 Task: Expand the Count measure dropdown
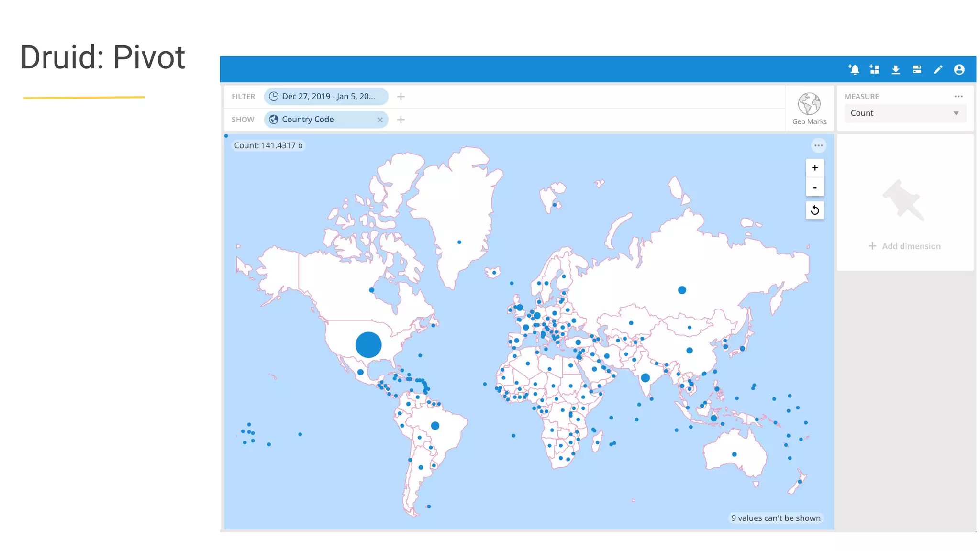click(905, 113)
